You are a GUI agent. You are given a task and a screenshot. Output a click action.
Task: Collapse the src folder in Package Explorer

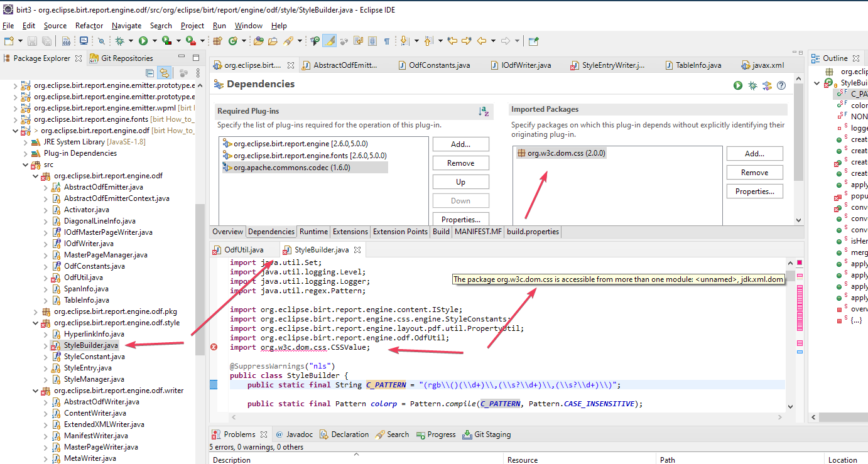click(26, 165)
